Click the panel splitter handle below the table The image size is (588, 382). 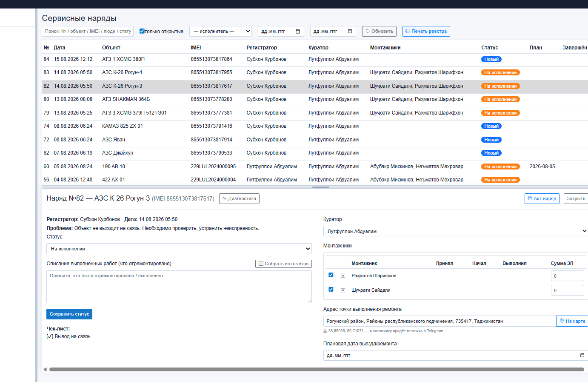[321, 187]
